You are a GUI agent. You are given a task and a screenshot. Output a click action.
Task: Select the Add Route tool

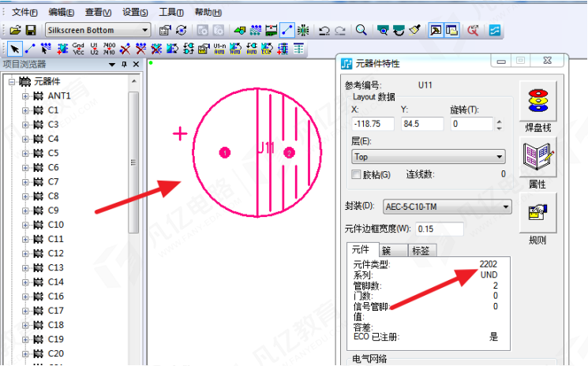coord(46,49)
